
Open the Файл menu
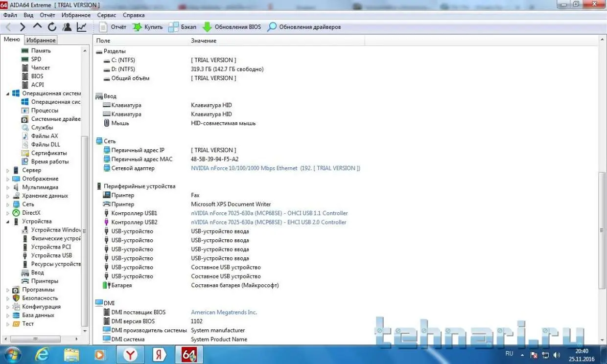pyautogui.click(x=10, y=15)
